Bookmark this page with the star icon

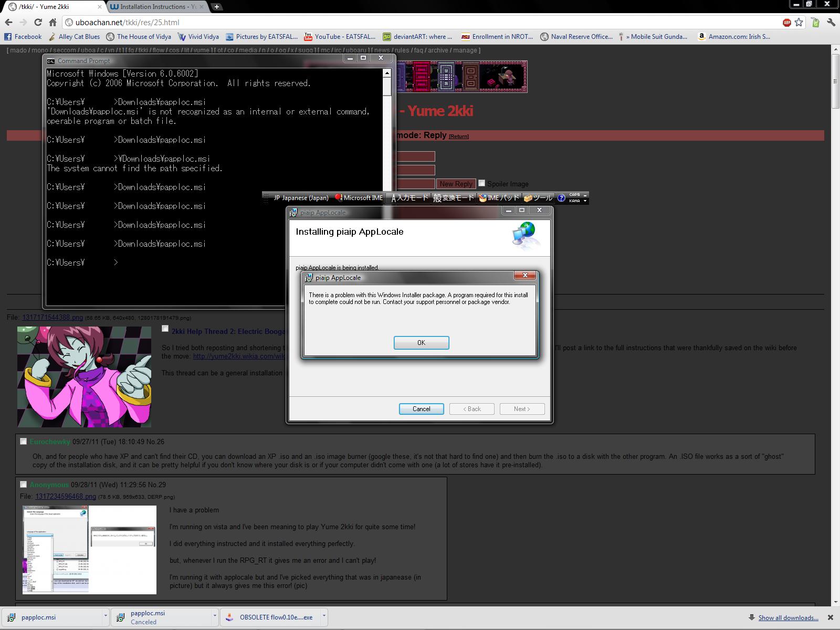click(799, 23)
